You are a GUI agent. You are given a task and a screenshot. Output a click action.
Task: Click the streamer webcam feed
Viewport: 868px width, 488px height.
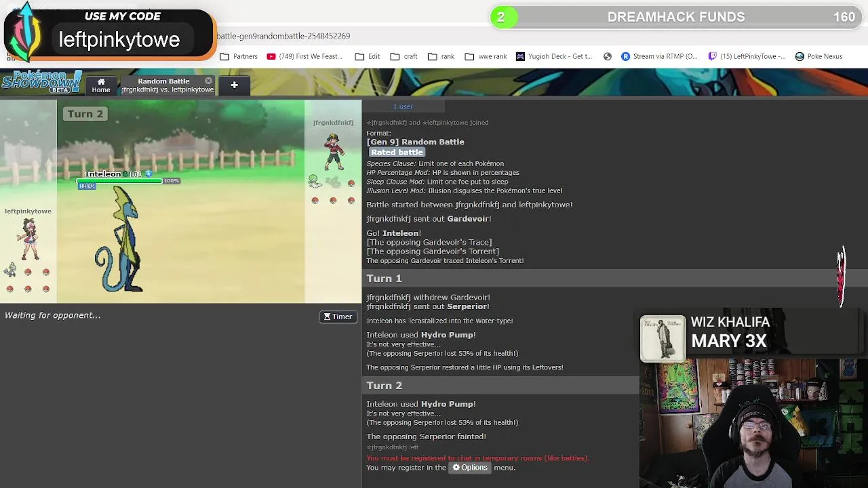(753, 424)
